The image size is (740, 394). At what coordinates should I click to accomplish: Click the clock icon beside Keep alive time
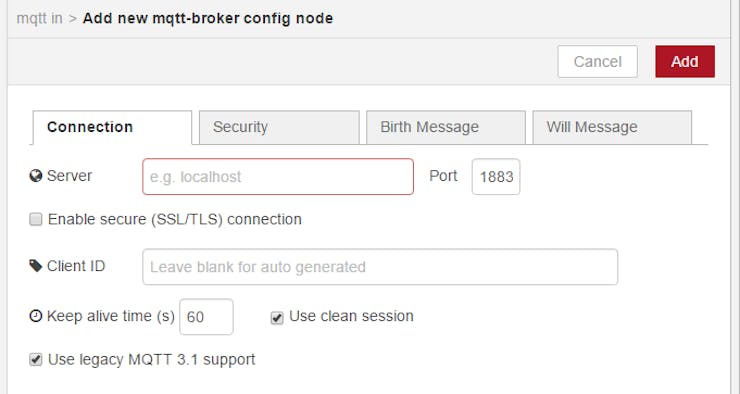[36, 316]
